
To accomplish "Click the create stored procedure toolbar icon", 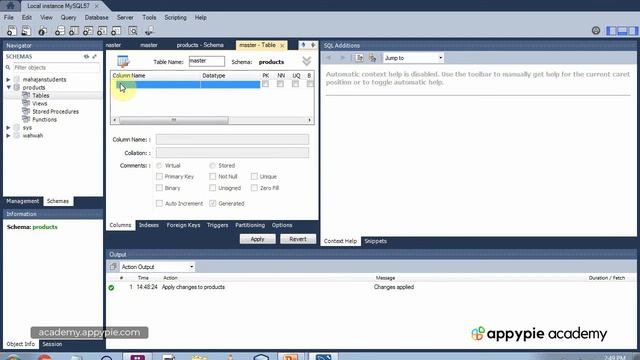I will click(x=102, y=31).
